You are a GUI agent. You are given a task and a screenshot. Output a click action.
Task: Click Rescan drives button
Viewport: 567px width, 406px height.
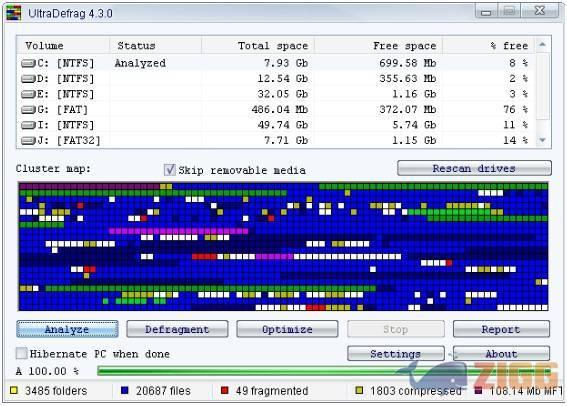pyautogui.click(x=474, y=168)
